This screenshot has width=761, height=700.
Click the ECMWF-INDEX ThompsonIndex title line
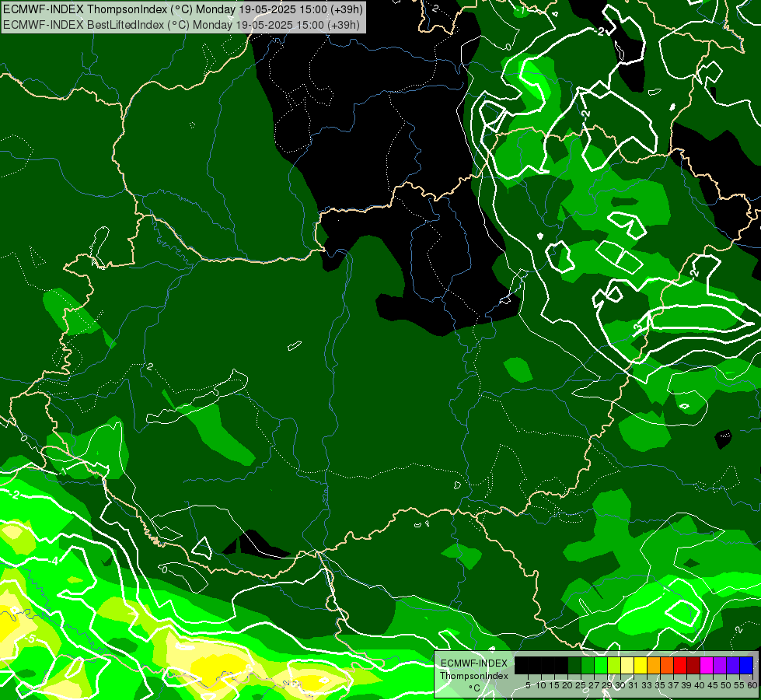point(183,9)
